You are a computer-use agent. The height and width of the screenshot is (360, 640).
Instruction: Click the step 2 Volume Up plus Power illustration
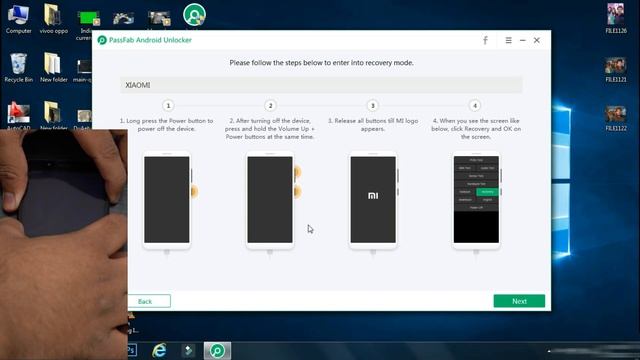coord(270,200)
